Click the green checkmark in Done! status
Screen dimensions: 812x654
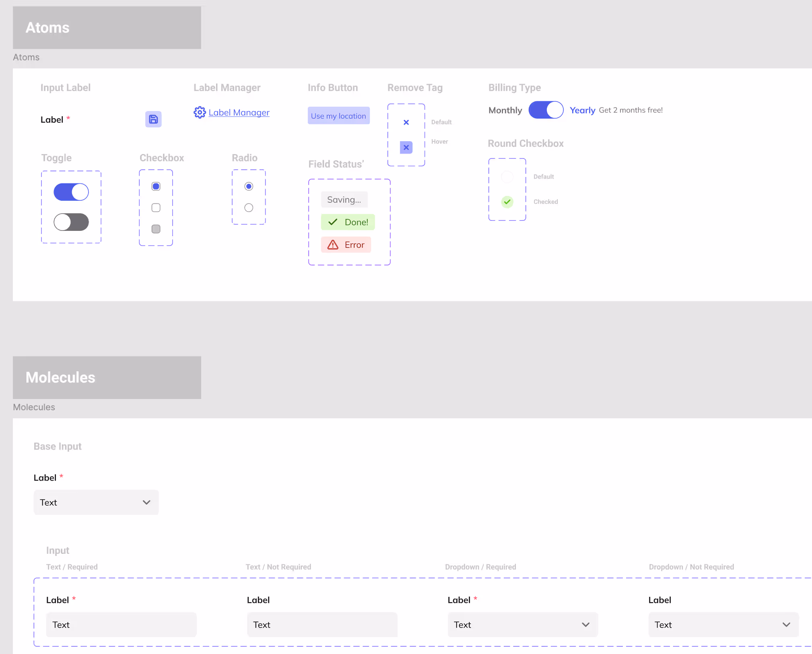click(333, 222)
